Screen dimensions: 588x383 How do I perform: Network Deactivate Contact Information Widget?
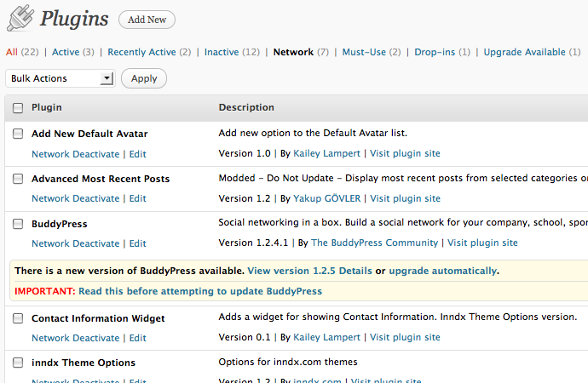75,338
